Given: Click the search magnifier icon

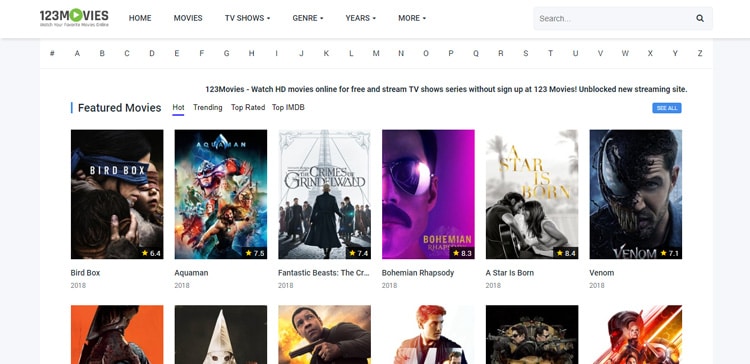Looking at the screenshot, I should pyautogui.click(x=700, y=18).
